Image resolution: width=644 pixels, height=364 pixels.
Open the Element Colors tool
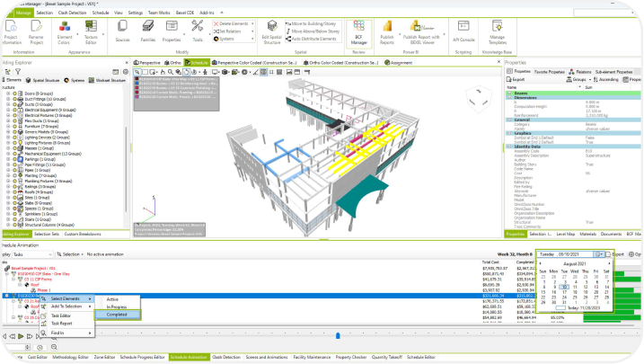click(x=65, y=32)
